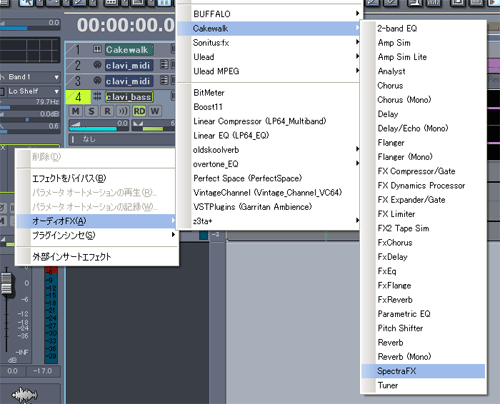Select Reverb (Mono) effect
The image size is (500, 404).
pyautogui.click(x=423, y=357)
